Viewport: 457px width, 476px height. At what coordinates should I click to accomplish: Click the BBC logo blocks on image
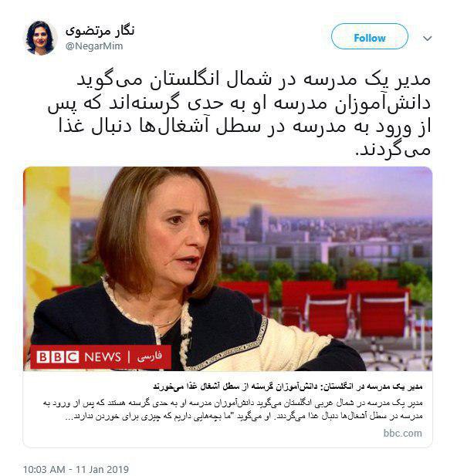tap(57, 357)
